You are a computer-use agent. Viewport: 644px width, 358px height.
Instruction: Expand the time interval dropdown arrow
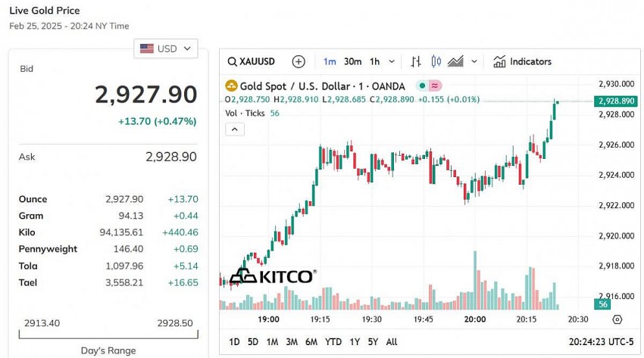(x=392, y=61)
